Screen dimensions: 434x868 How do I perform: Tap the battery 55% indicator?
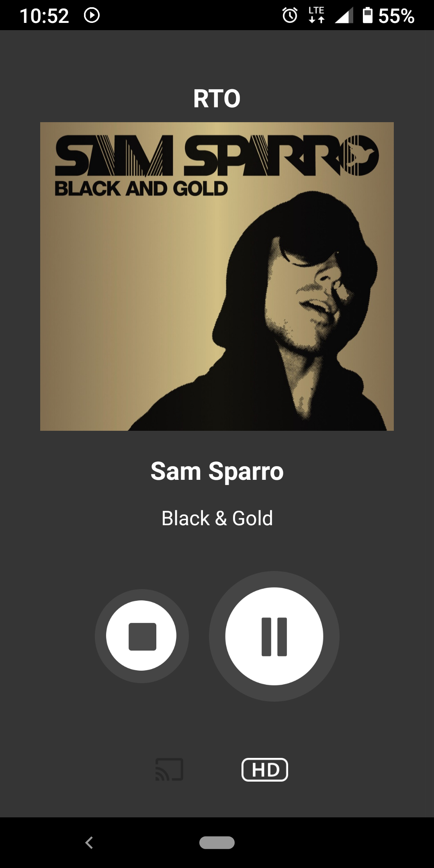tap(388, 16)
